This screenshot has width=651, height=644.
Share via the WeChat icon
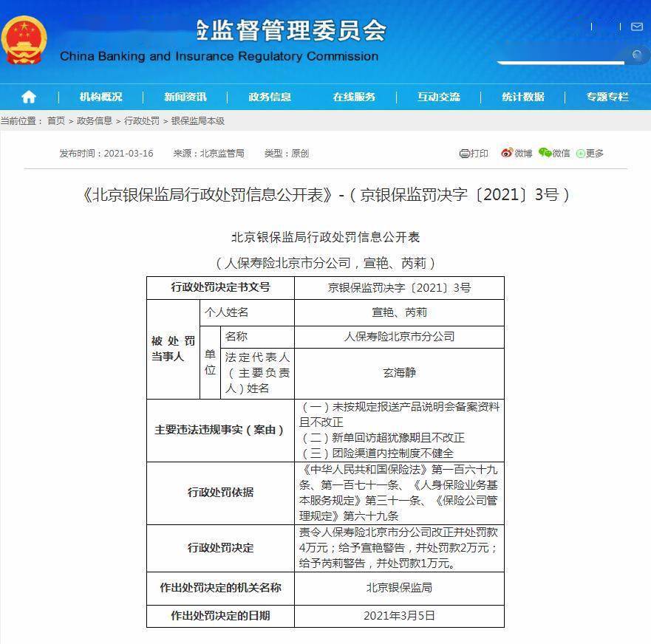pyautogui.click(x=545, y=153)
